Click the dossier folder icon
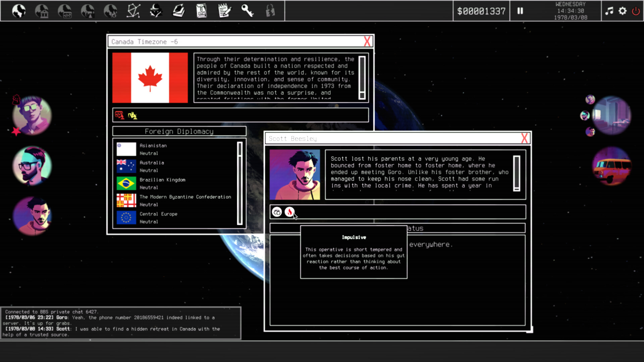The width and height of the screenshot is (644, 362). (x=202, y=11)
